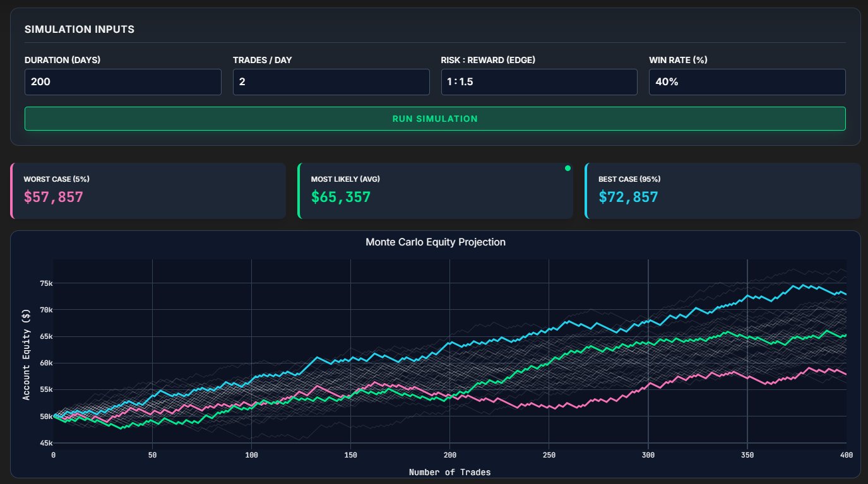This screenshot has height=484, width=868.
Task: Click the Duration (Days) input field
Action: click(x=122, y=81)
